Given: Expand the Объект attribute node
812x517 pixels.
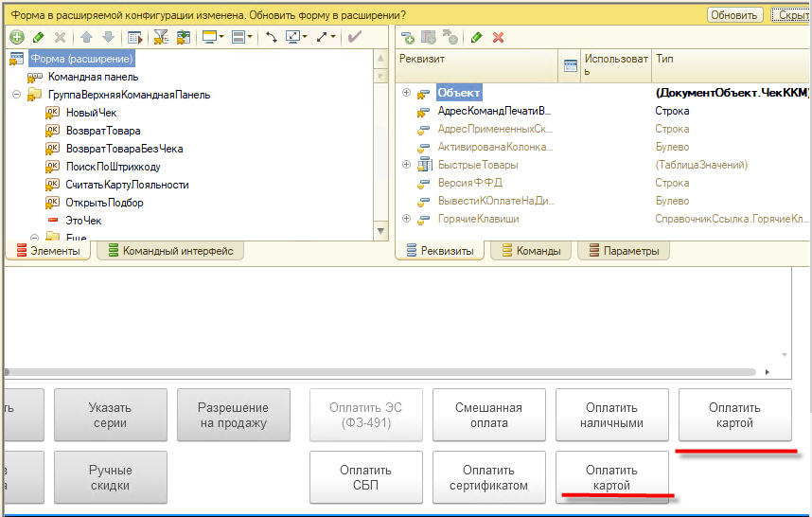Looking at the screenshot, I should [x=407, y=92].
